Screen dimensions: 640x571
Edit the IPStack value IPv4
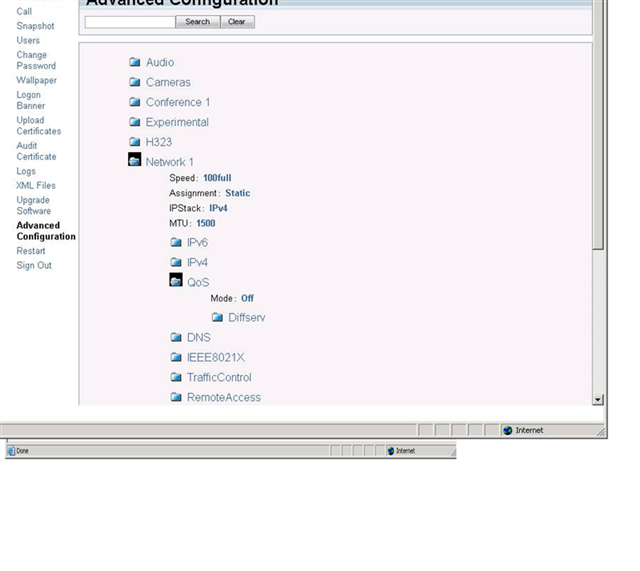(218, 208)
